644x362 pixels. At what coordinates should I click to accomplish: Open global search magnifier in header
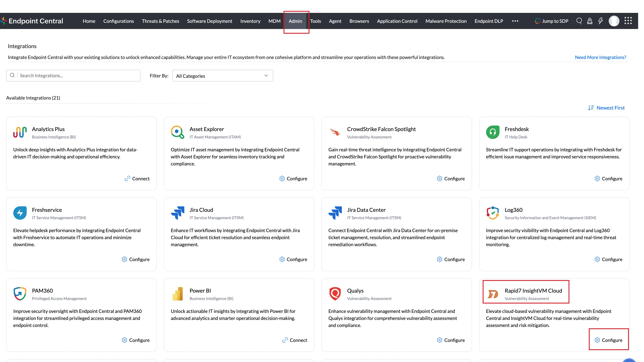coord(579,21)
